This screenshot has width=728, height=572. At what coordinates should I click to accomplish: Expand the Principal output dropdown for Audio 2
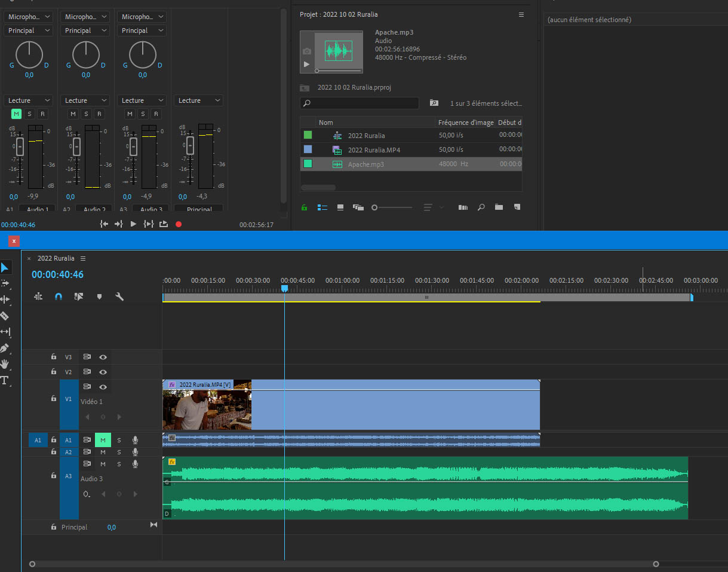click(85, 30)
